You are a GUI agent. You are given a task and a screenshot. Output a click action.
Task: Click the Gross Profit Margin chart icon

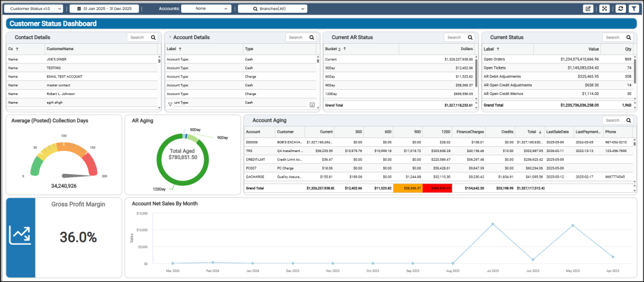point(20,237)
